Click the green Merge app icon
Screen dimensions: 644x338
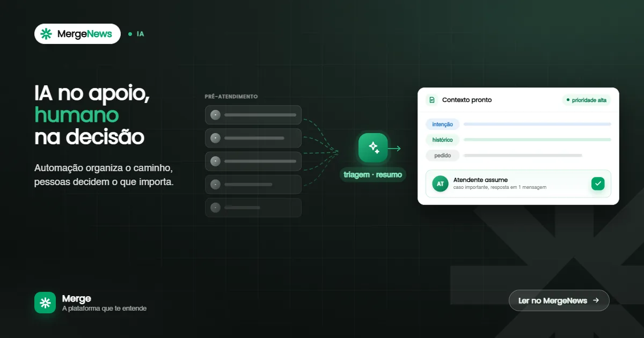[45, 303]
